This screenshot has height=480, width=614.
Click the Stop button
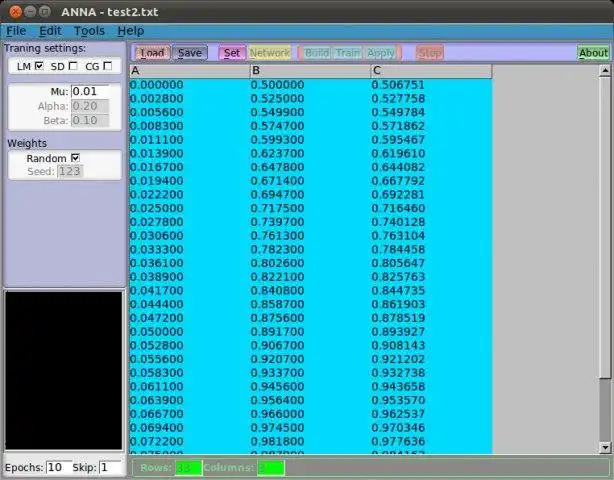click(430, 53)
